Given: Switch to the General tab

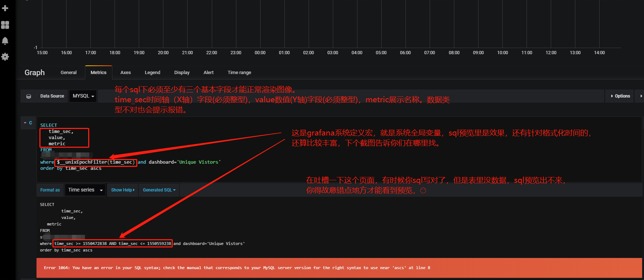Looking at the screenshot, I should (69, 73).
